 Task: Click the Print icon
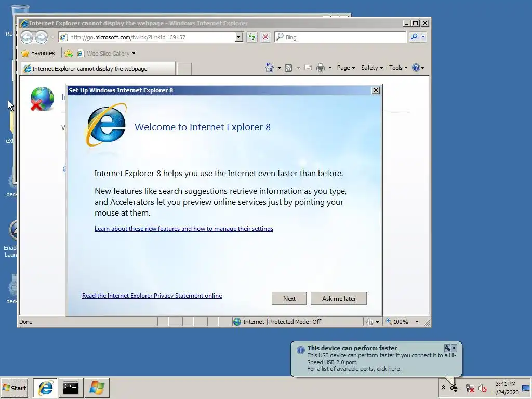pyautogui.click(x=320, y=68)
